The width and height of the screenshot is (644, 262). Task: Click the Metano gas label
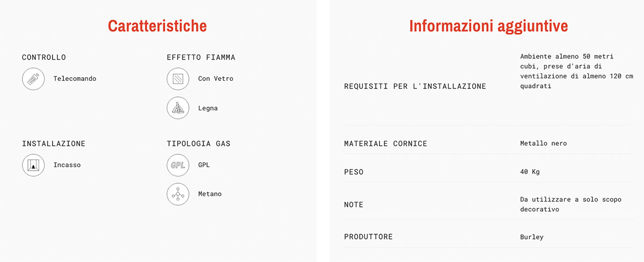210,194
